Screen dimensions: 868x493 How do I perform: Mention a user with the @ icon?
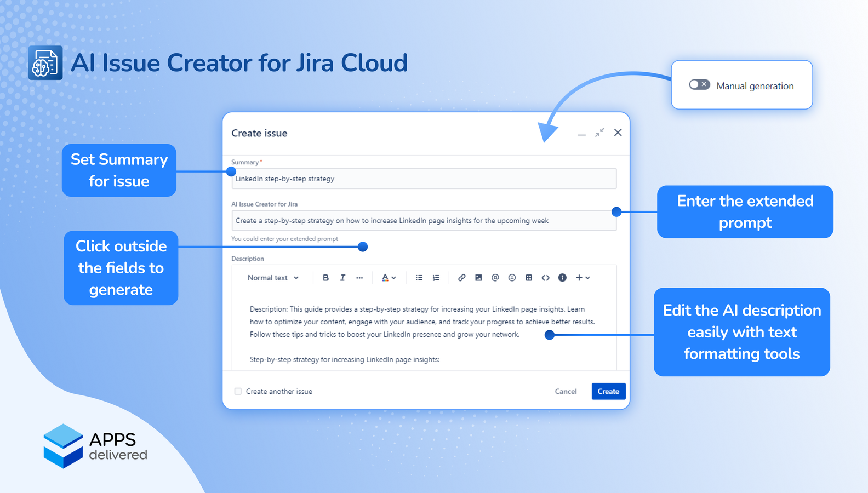click(x=495, y=278)
